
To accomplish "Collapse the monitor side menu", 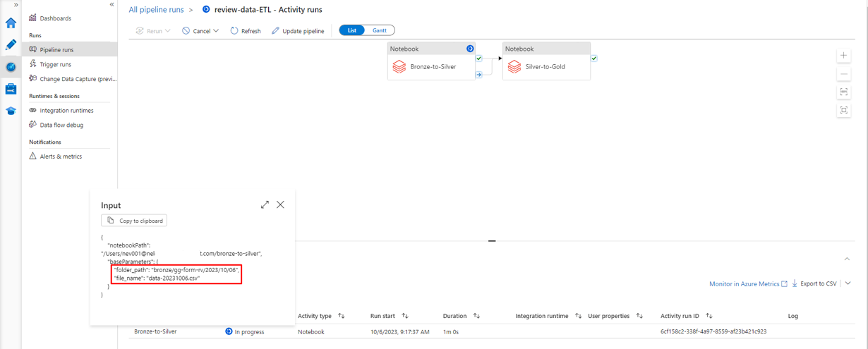I will [111, 5].
